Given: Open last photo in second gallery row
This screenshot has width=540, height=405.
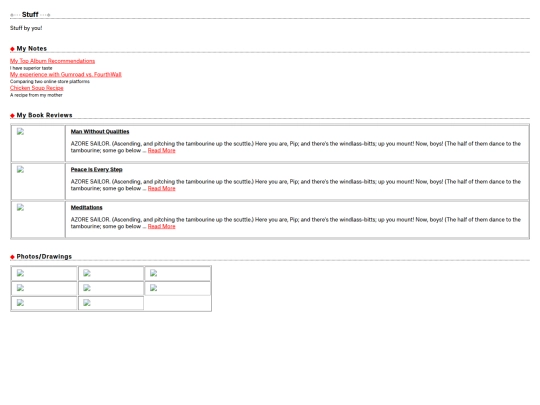Looking at the screenshot, I should (x=154, y=288).
